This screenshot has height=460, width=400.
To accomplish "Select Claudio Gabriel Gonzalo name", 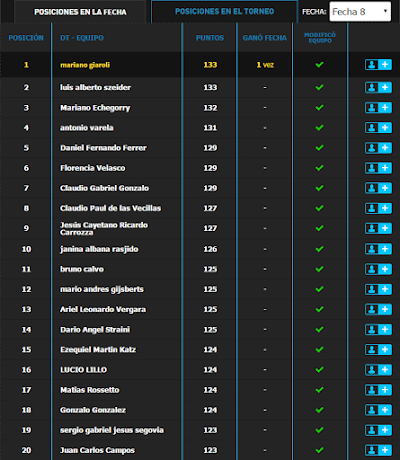I will pos(104,188).
